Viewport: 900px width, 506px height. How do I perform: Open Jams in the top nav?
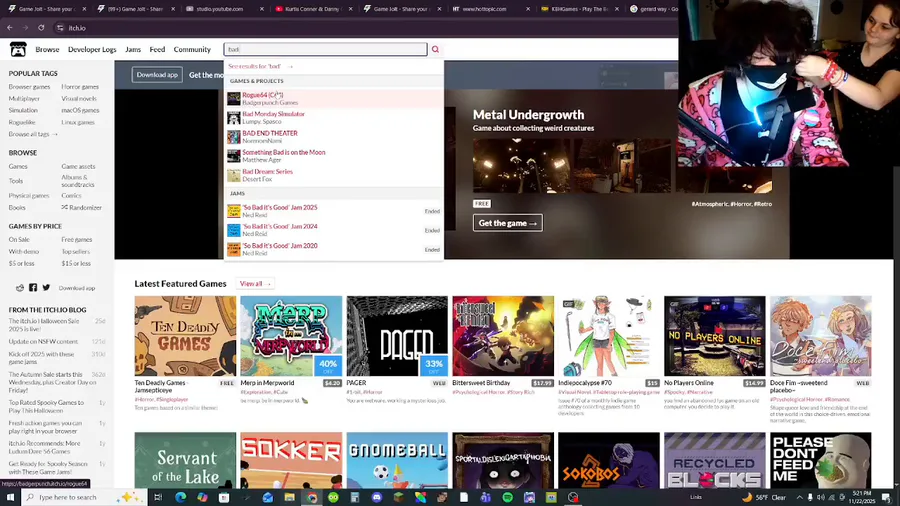coord(133,49)
